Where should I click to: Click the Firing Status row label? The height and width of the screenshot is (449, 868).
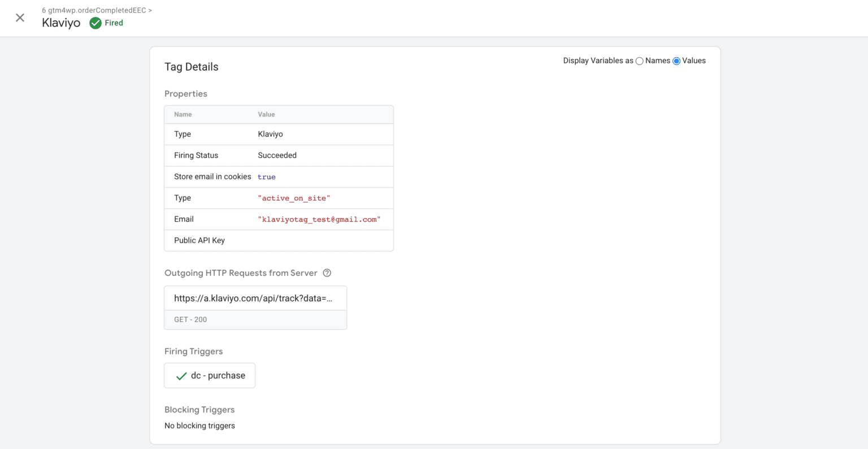coord(196,156)
